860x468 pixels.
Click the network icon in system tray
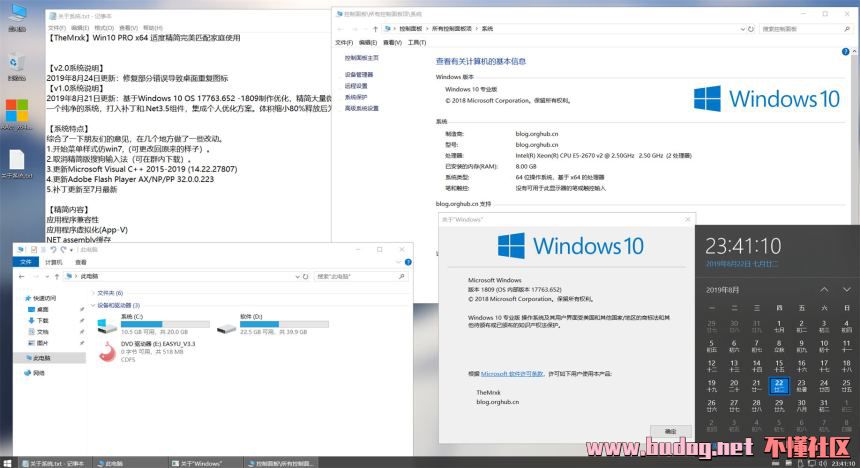812,464
